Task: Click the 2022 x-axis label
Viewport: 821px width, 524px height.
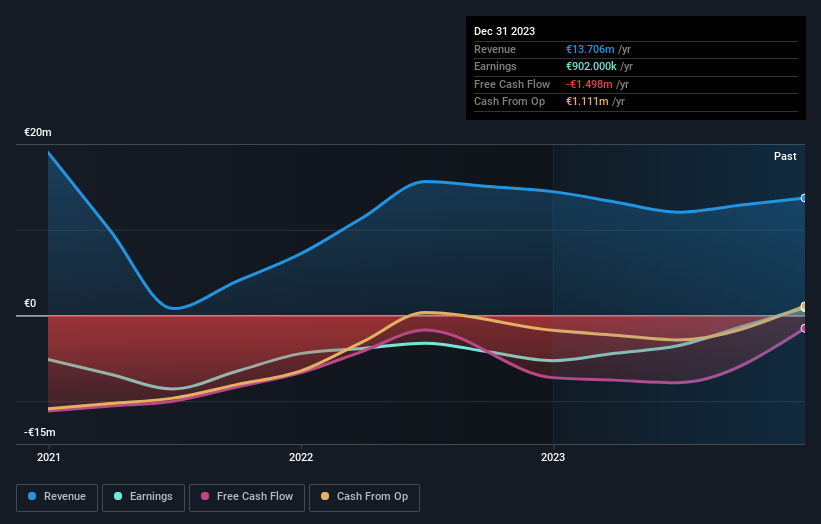Action: point(301,457)
